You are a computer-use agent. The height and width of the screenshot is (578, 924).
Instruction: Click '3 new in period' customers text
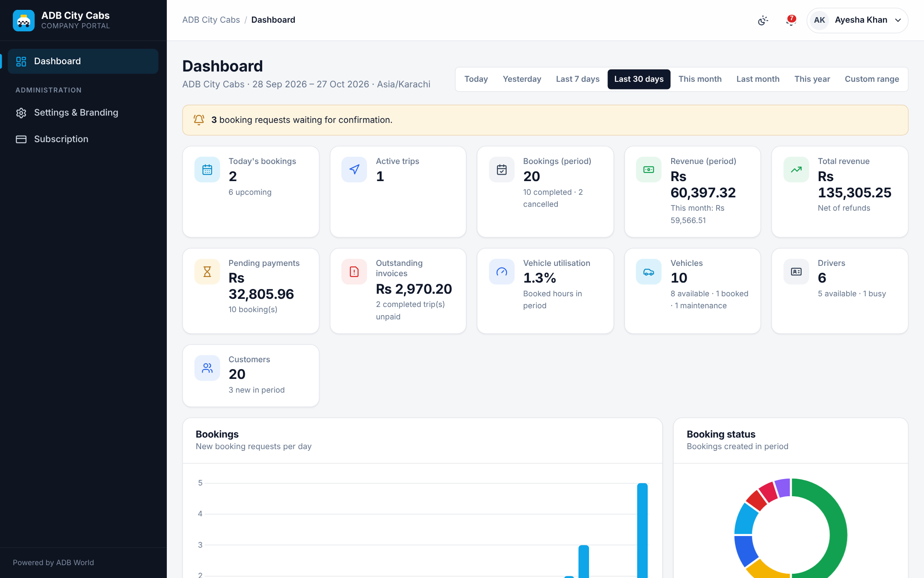pyautogui.click(x=256, y=390)
